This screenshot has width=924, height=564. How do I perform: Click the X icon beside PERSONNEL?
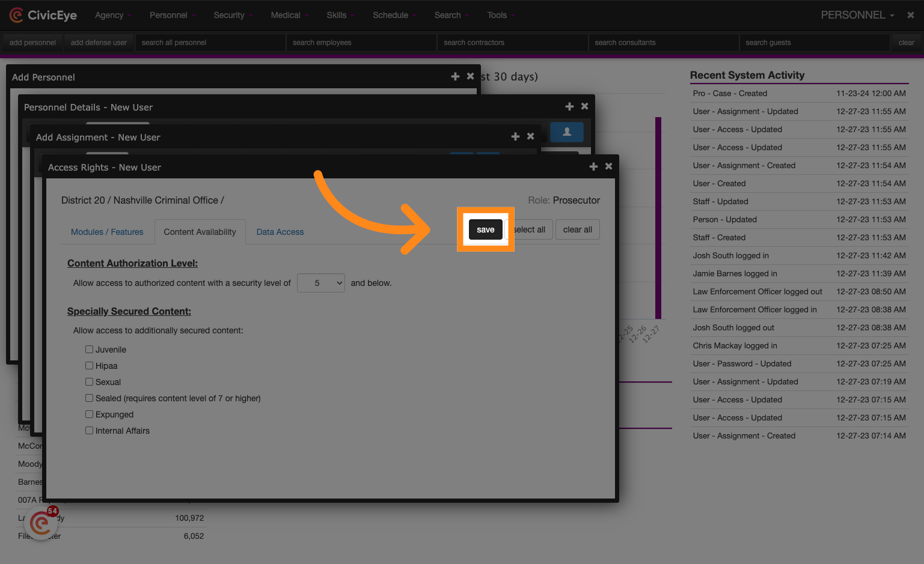tap(911, 15)
